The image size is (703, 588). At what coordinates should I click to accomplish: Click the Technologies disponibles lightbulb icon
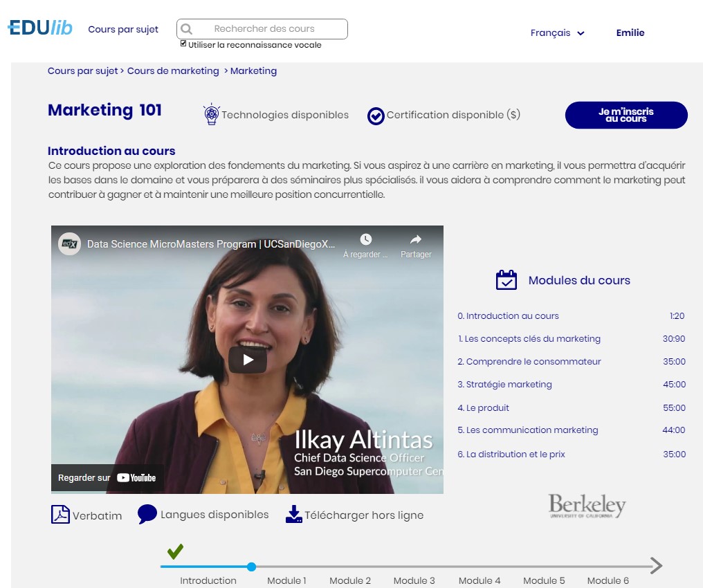pos(211,115)
